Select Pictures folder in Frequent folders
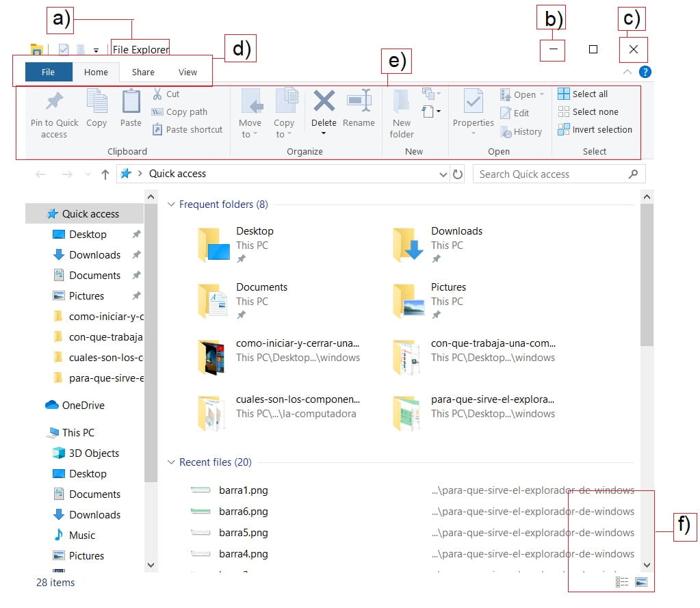The height and width of the screenshot is (608, 700). click(x=430, y=301)
